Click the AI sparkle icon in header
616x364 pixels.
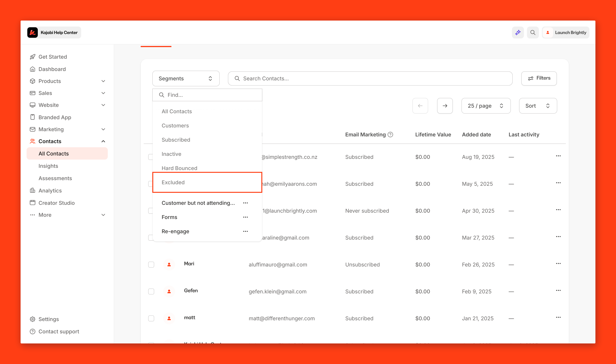pos(518,32)
